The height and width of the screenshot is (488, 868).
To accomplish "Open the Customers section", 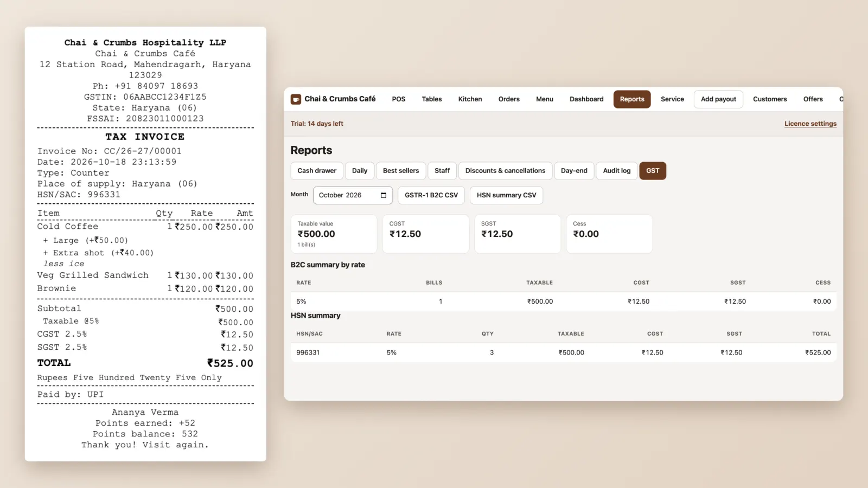I will (770, 99).
